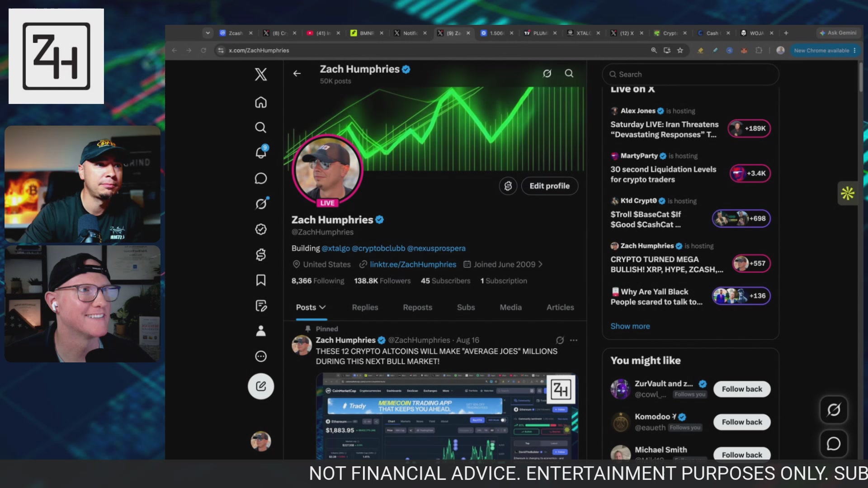Click Ask Gemini button in Chrome

point(838,33)
